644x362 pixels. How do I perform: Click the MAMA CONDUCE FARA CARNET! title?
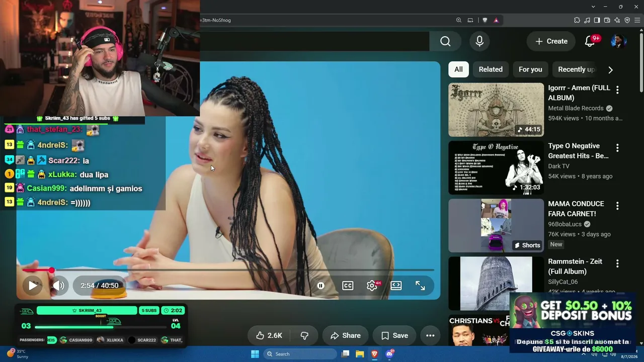coord(576,209)
